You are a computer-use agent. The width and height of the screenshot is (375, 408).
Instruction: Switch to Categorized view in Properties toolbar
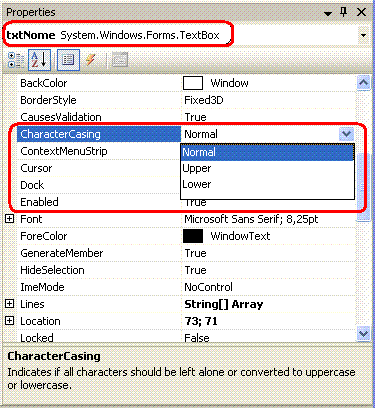16,60
